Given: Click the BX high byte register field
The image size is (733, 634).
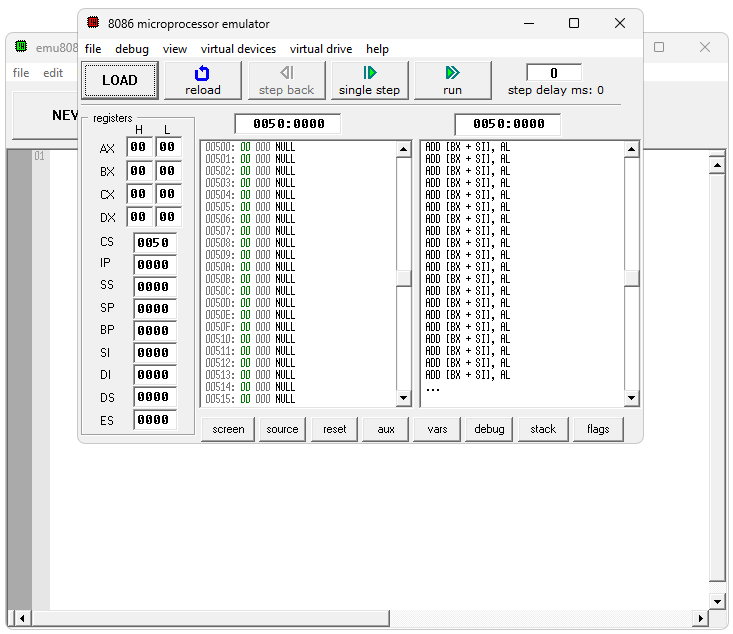Looking at the screenshot, I should (139, 171).
